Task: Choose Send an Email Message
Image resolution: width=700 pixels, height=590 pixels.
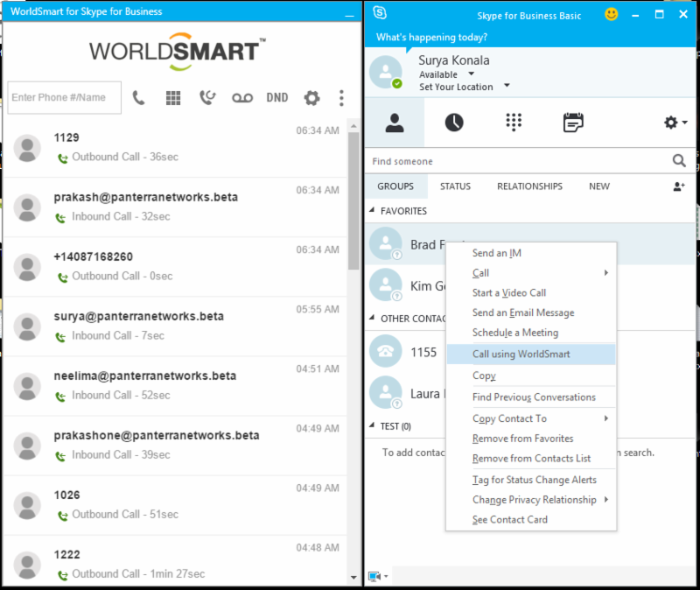Action: point(531,313)
